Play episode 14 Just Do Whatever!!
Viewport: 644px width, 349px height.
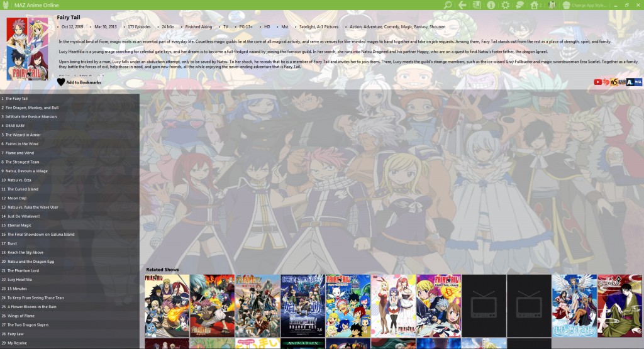pyautogui.click(x=24, y=216)
